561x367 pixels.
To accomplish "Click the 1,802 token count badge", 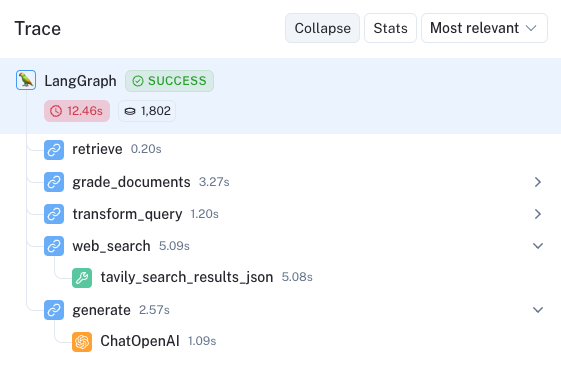I will [x=147, y=111].
